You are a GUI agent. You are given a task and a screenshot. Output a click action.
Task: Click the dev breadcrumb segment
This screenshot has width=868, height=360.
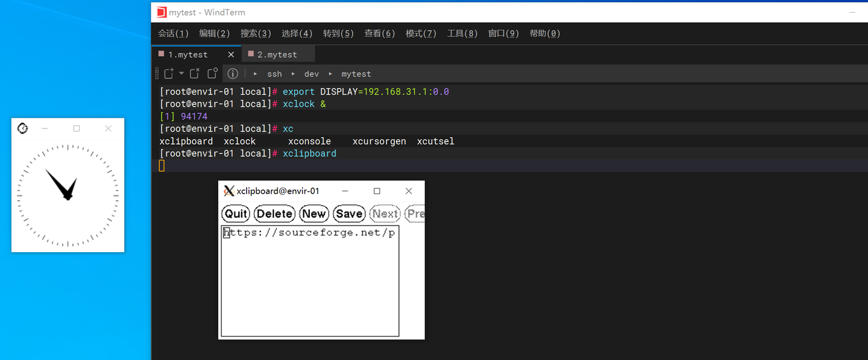tap(311, 74)
